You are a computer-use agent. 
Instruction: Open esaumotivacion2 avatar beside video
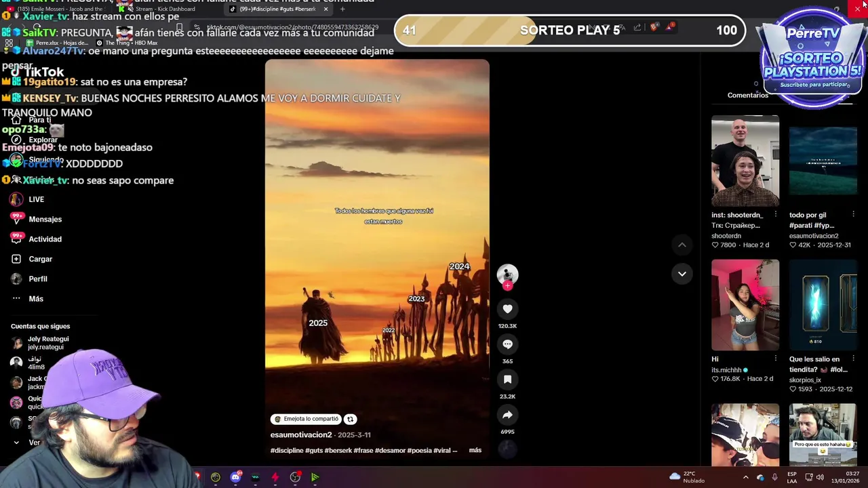507,274
